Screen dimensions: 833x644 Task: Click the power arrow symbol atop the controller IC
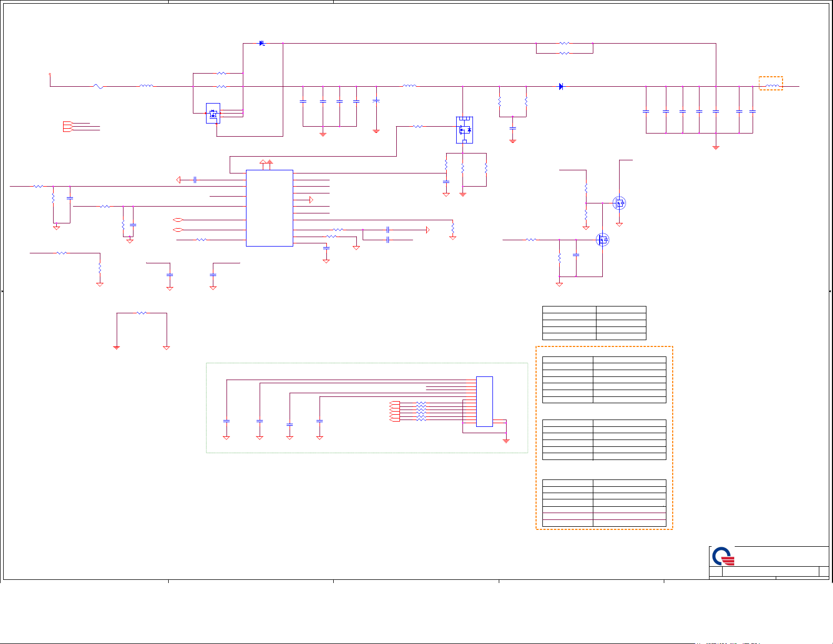click(263, 161)
